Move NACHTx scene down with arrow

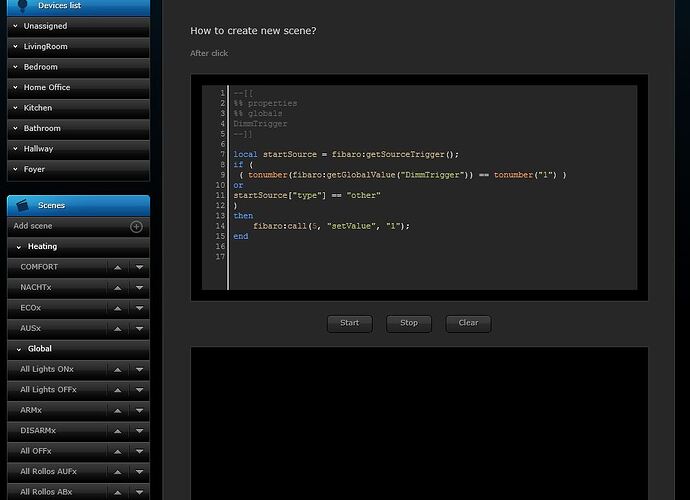click(x=140, y=288)
